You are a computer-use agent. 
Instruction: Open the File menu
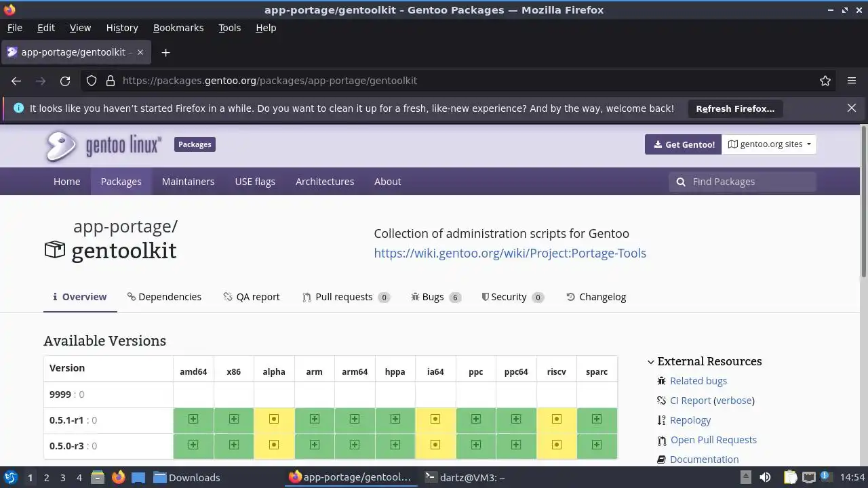(14, 28)
